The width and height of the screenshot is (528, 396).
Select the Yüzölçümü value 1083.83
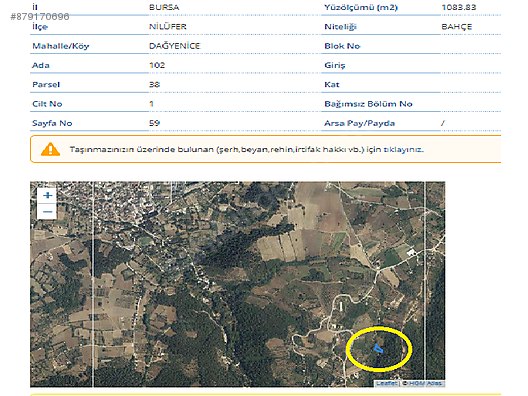pos(459,7)
